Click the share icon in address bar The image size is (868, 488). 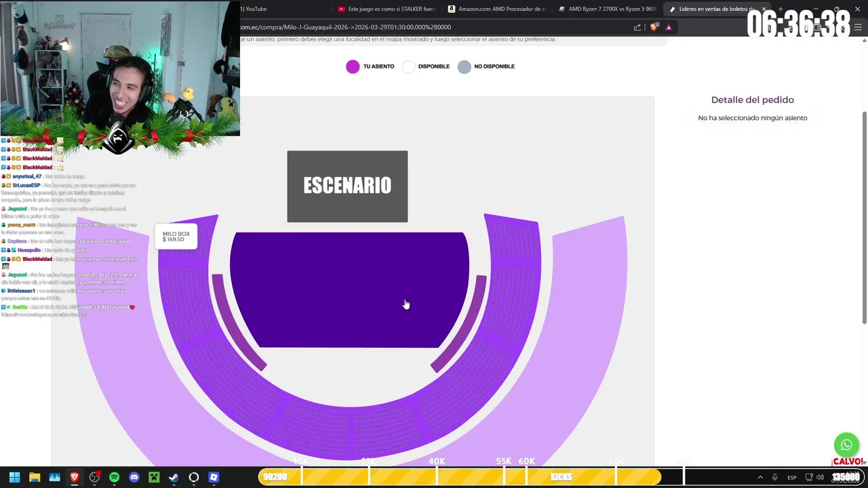pos(637,27)
